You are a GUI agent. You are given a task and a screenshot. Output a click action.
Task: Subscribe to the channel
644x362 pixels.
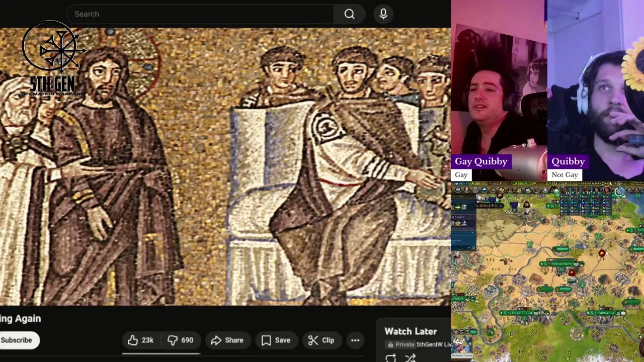point(18,340)
